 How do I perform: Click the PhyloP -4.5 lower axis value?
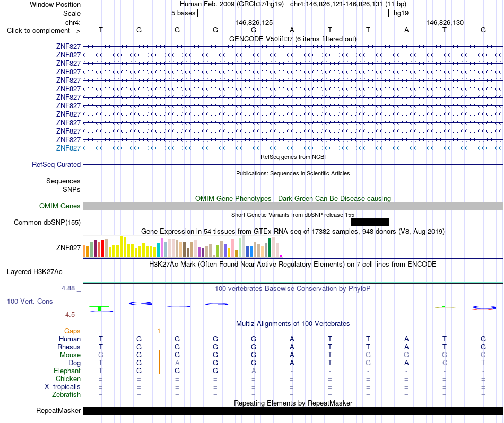coord(69,315)
